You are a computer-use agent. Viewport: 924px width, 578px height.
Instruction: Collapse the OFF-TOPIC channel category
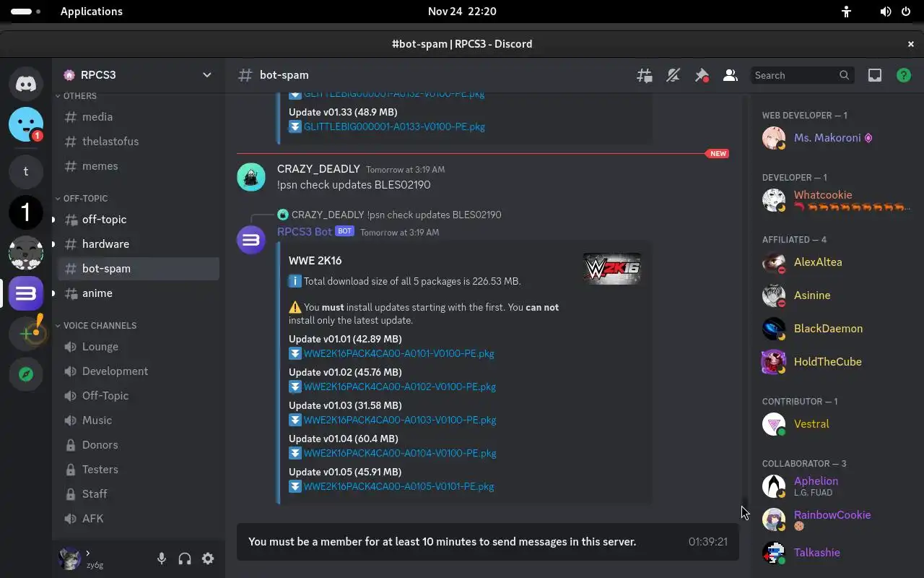tap(81, 199)
